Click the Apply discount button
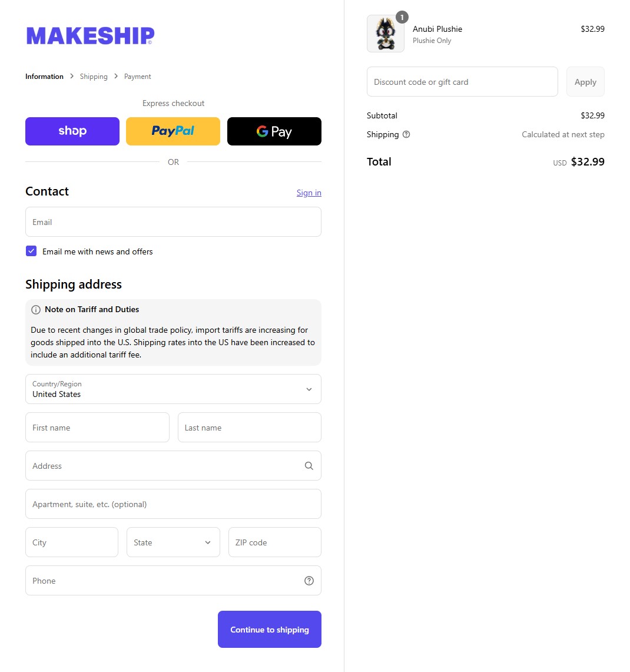The image size is (630, 672). coord(585,82)
